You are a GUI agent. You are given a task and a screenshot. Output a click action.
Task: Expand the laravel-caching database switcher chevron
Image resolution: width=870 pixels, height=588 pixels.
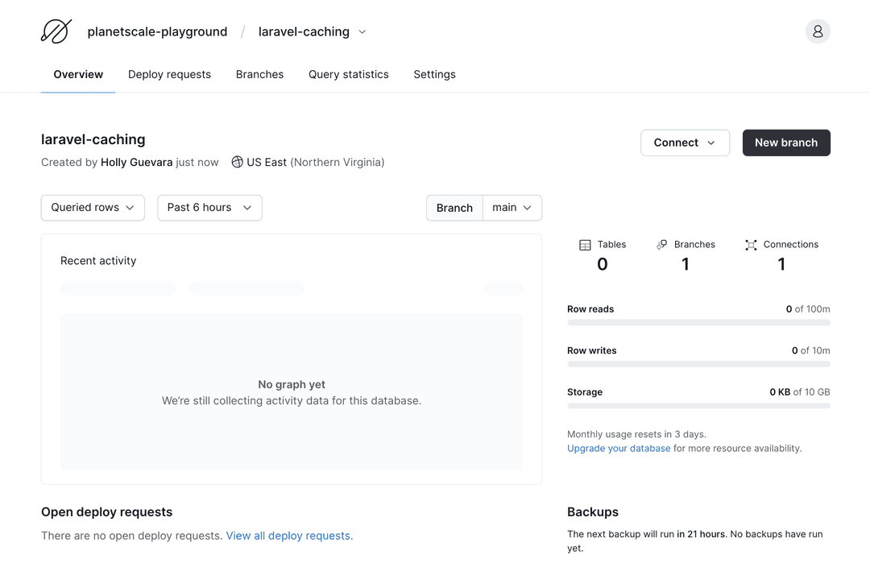pyautogui.click(x=362, y=32)
